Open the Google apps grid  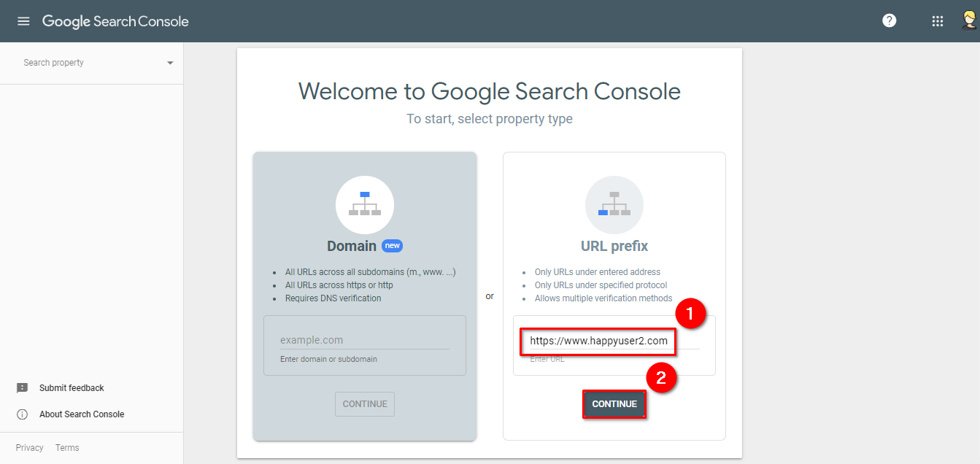[938, 21]
